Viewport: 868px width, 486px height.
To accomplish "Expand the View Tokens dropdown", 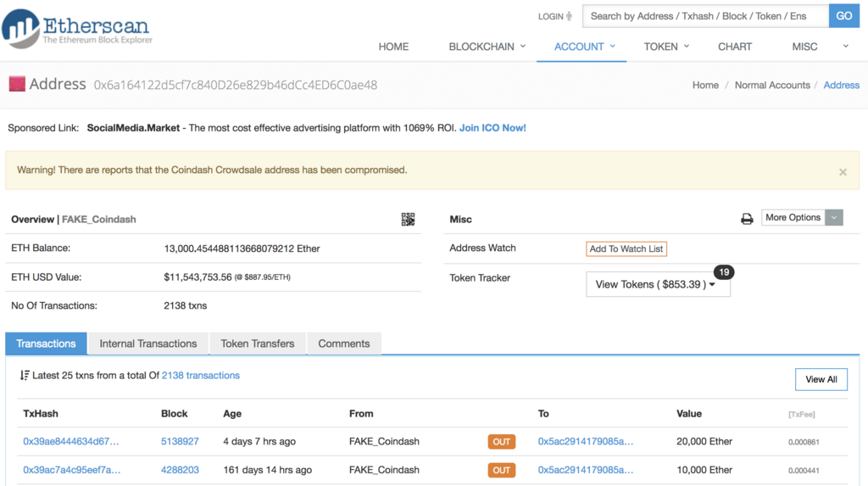I will [658, 284].
